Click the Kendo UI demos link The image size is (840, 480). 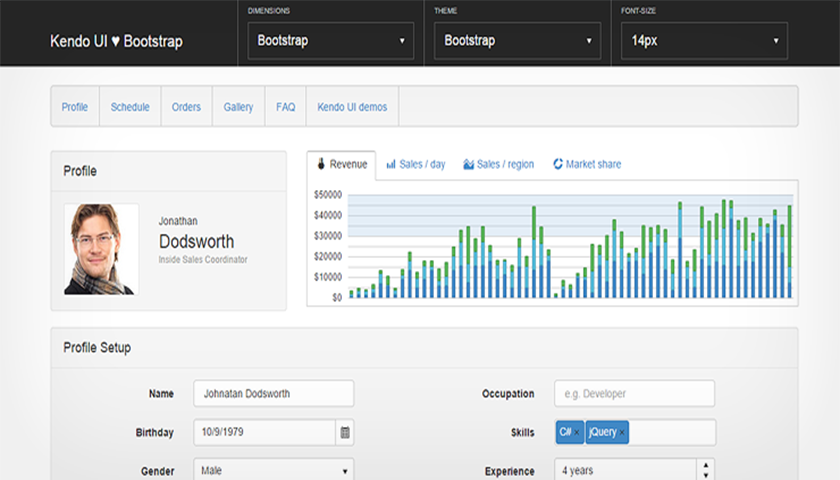[x=352, y=107]
